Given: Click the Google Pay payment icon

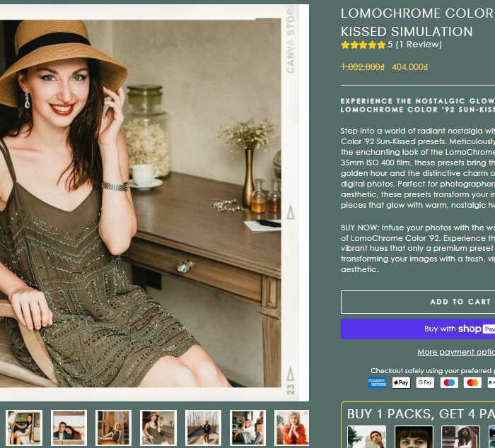Looking at the screenshot, I should [425, 383].
